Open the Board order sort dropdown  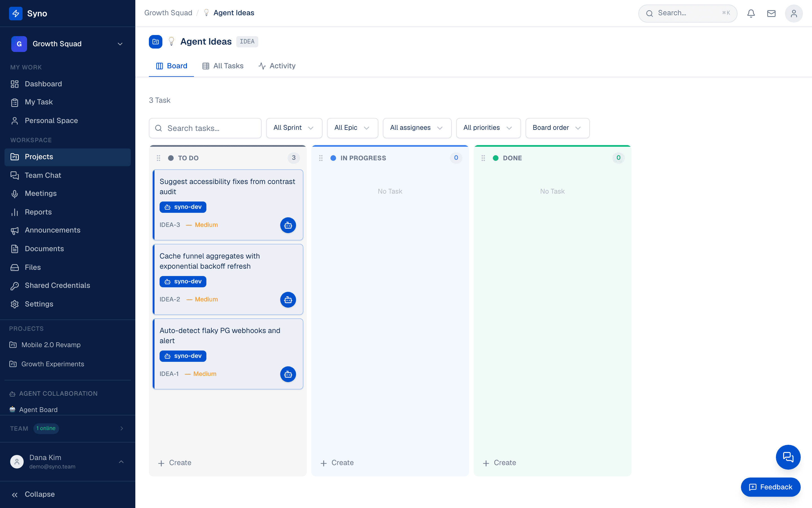[x=557, y=128]
